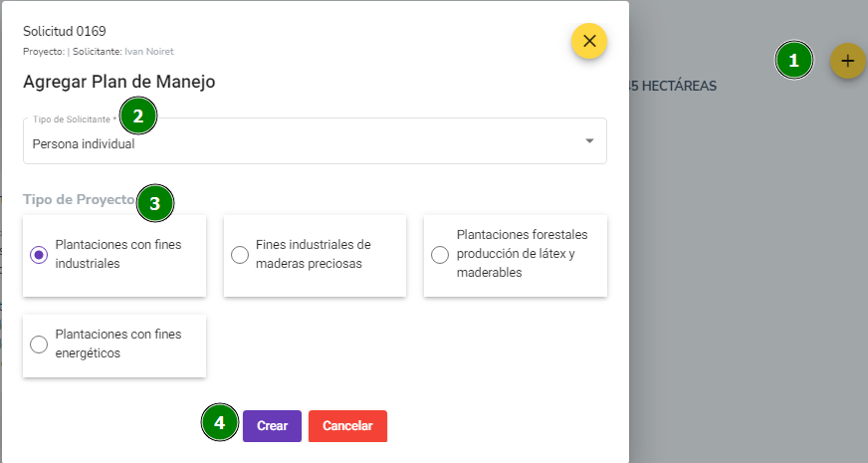This screenshot has height=463, width=868.
Task: Click the green step marker numbered 3
Action: point(155,203)
